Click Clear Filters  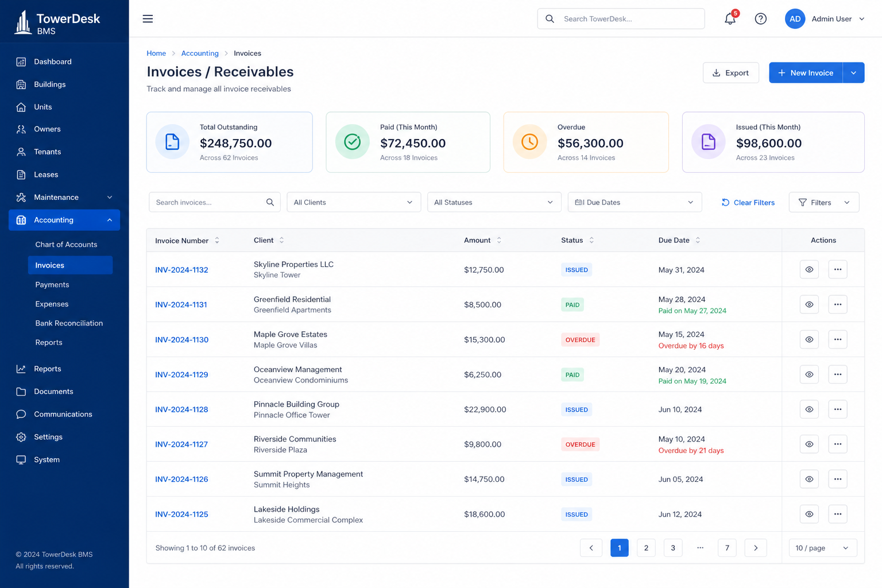click(748, 202)
